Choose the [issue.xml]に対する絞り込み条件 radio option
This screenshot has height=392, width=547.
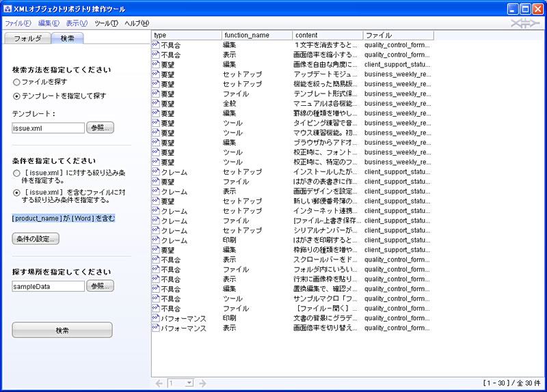(x=16, y=173)
